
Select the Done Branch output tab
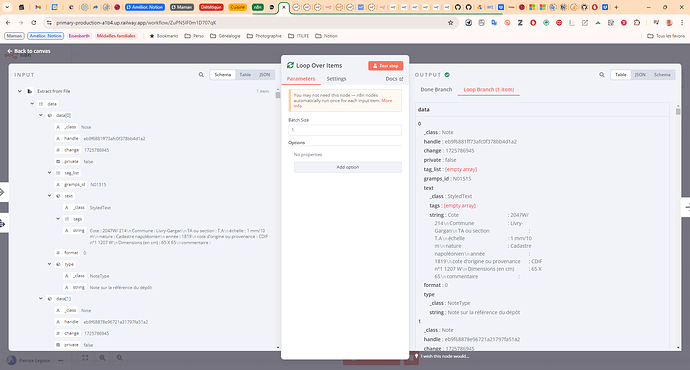click(x=436, y=89)
